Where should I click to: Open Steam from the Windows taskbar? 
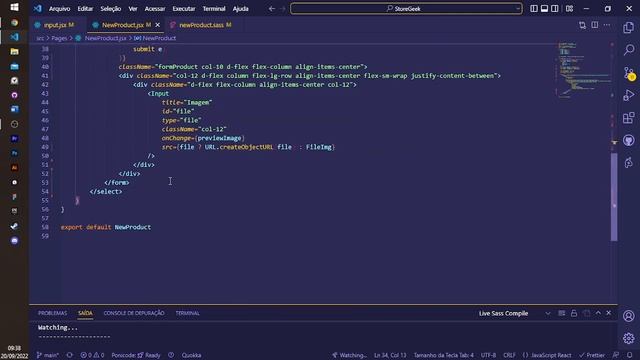(x=14, y=226)
